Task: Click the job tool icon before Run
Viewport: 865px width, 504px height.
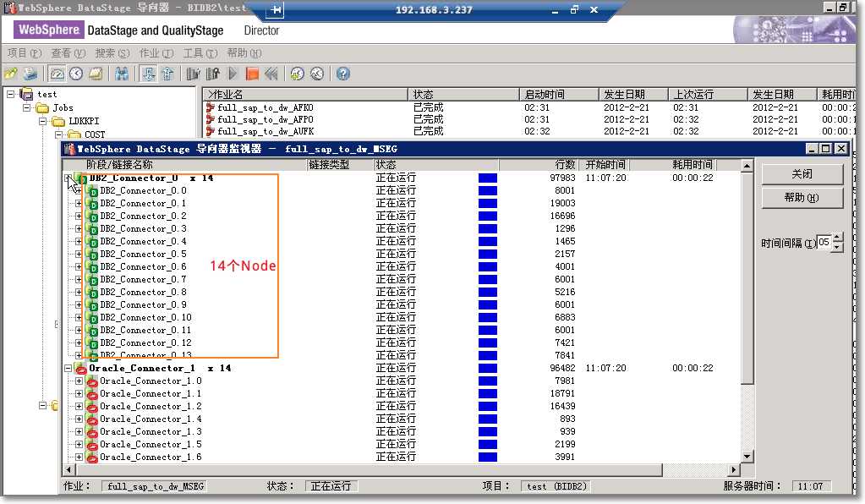Action: [x=213, y=74]
